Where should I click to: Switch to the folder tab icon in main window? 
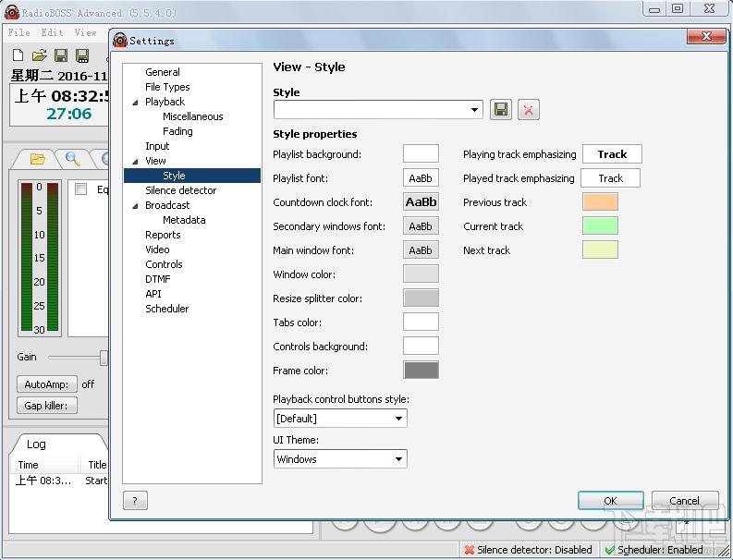[x=37, y=159]
